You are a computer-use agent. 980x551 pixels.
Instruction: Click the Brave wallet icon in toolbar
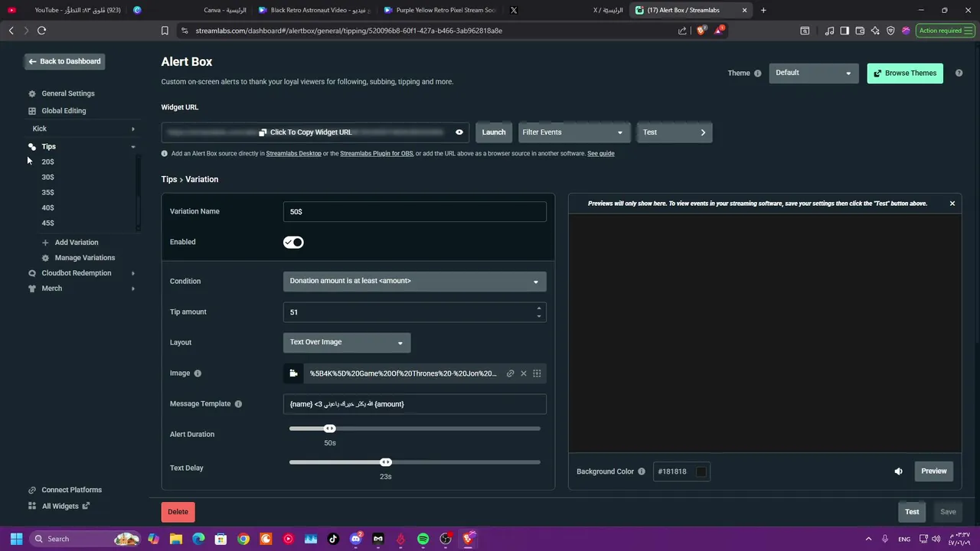coord(860,31)
